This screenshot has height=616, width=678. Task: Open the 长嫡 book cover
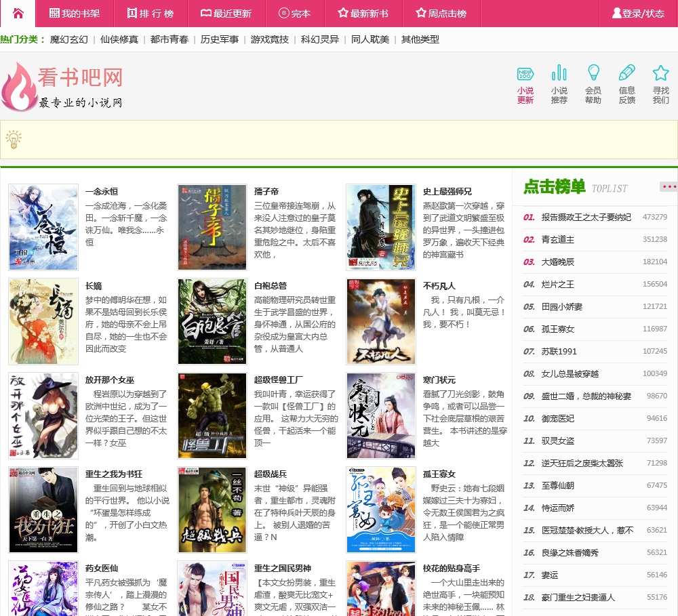[x=43, y=321]
